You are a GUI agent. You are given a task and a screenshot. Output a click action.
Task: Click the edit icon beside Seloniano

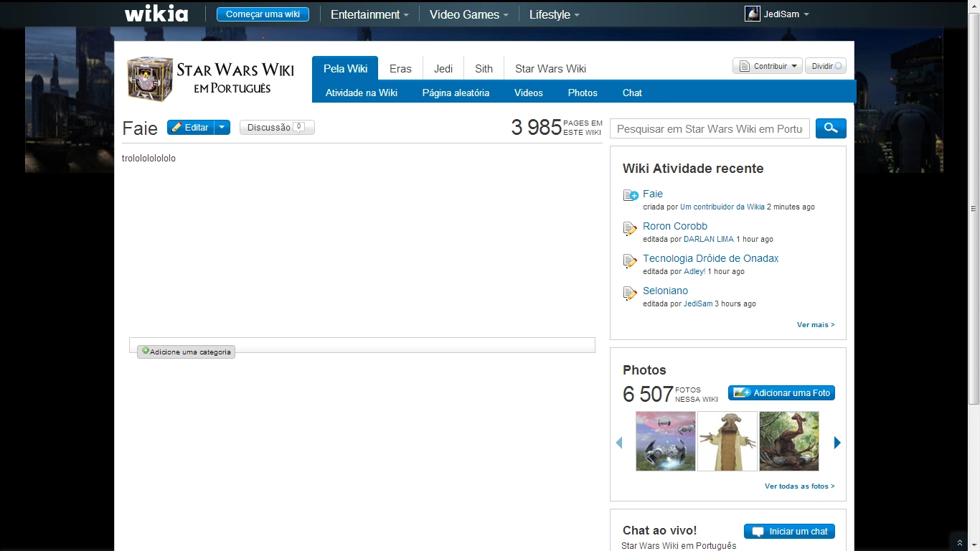tap(631, 293)
